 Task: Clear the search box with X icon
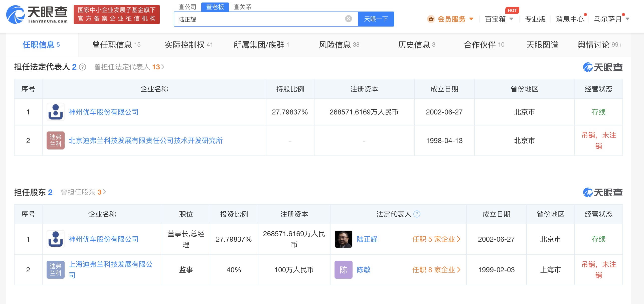[x=348, y=19]
